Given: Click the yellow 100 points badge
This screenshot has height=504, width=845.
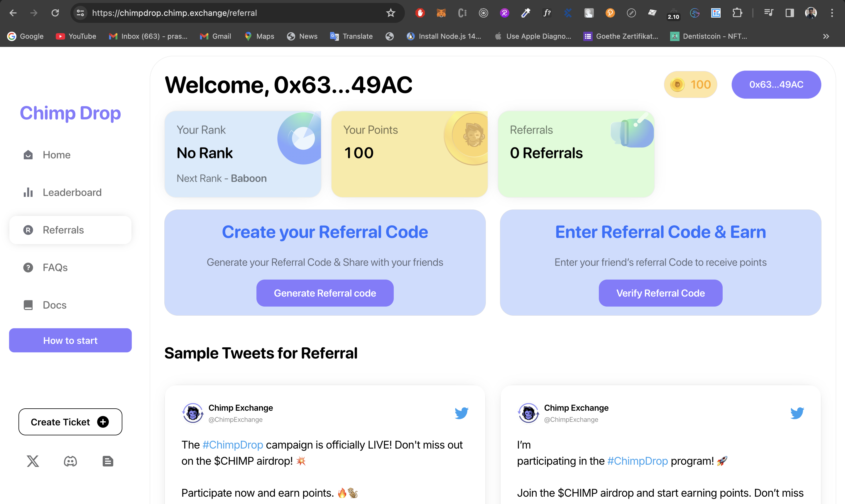Looking at the screenshot, I should point(690,84).
